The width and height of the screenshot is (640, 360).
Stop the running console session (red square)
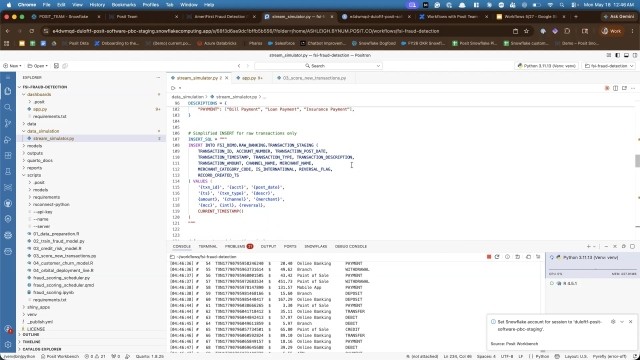[x=489, y=257]
